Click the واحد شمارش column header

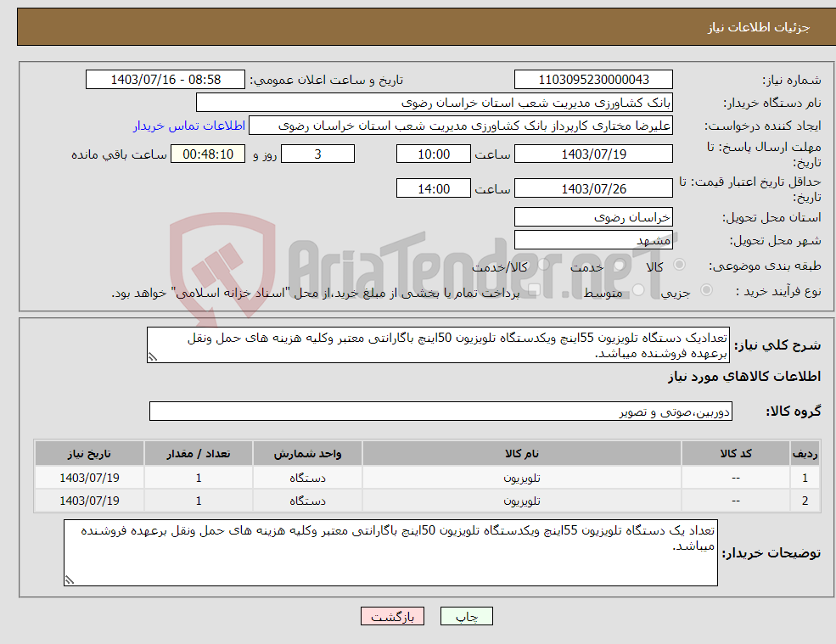[307, 454]
